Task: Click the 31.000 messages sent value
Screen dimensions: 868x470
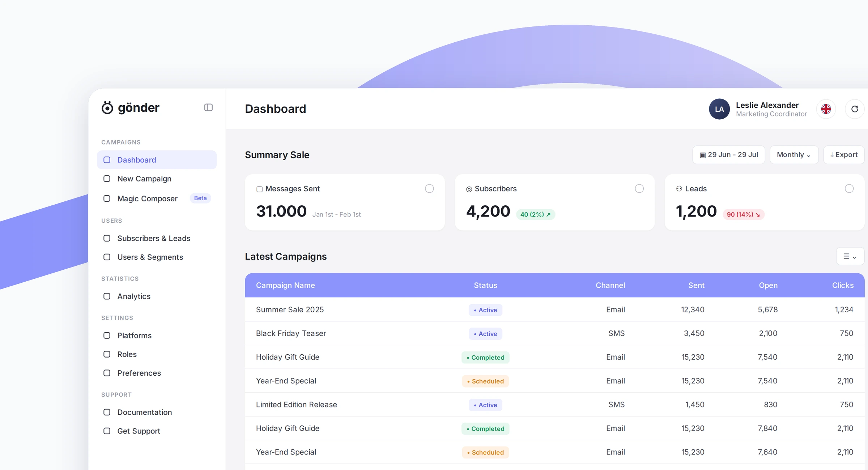Action: click(281, 211)
